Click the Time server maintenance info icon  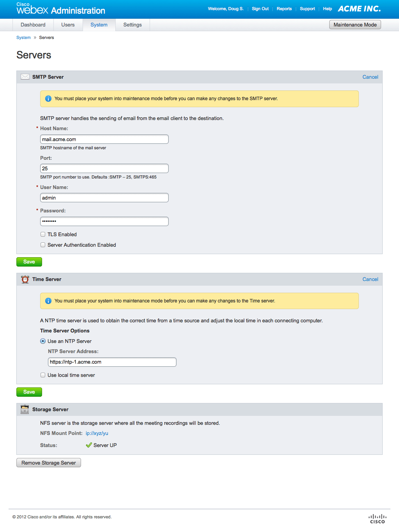click(48, 301)
